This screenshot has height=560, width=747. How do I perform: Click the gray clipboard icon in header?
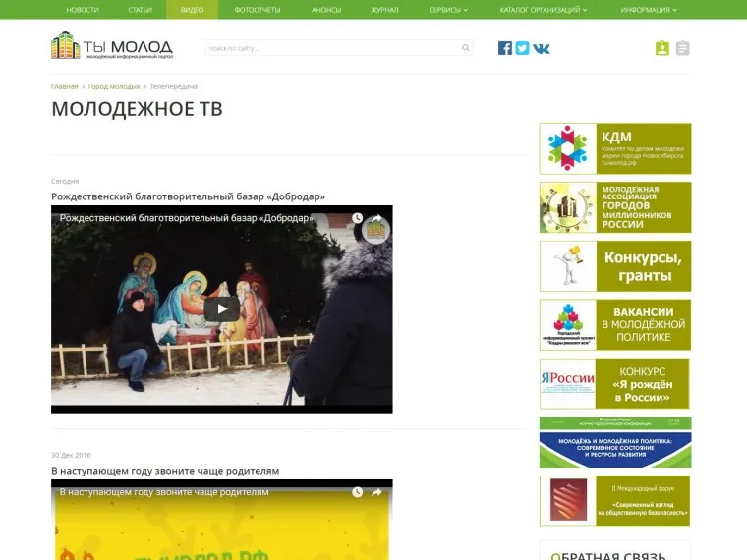pos(683,48)
